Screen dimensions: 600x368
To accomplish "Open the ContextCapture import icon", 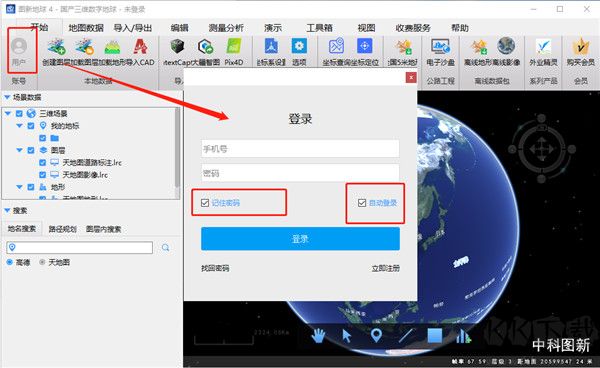I will coord(177,47).
